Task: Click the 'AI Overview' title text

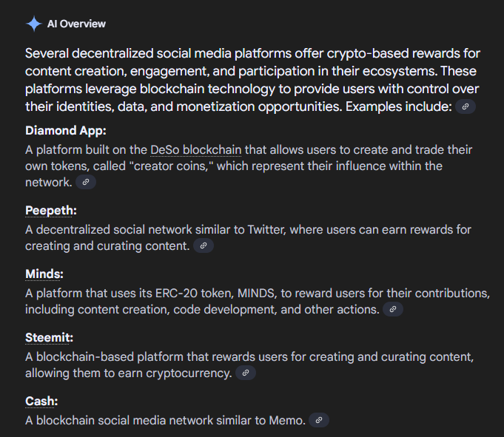Action: pos(76,24)
